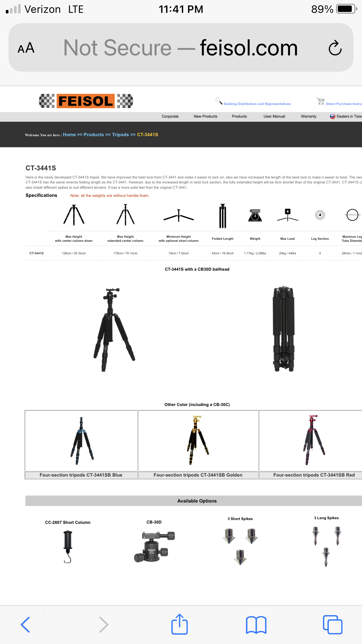Image resolution: width=362 pixels, height=644 pixels.
Task: Open the User Manual menu
Action: coord(274,116)
